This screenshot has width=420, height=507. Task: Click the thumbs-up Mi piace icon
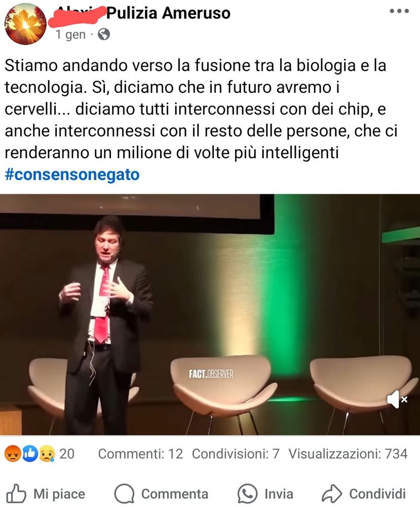[x=16, y=494]
